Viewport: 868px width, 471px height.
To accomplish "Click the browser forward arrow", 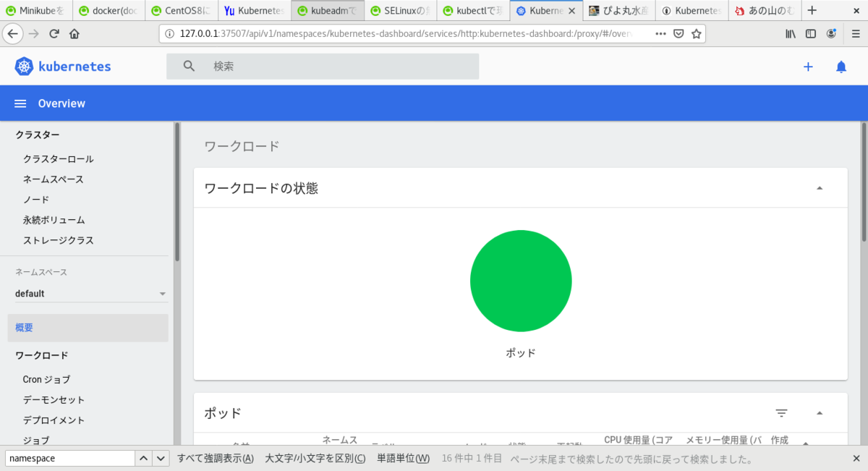I will [34, 34].
